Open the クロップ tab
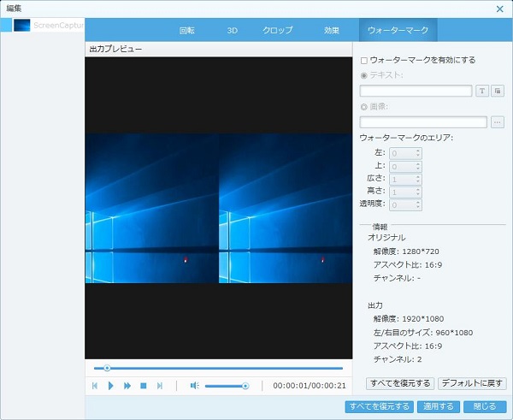This screenshot has width=513, height=420. (x=277, y=31)
